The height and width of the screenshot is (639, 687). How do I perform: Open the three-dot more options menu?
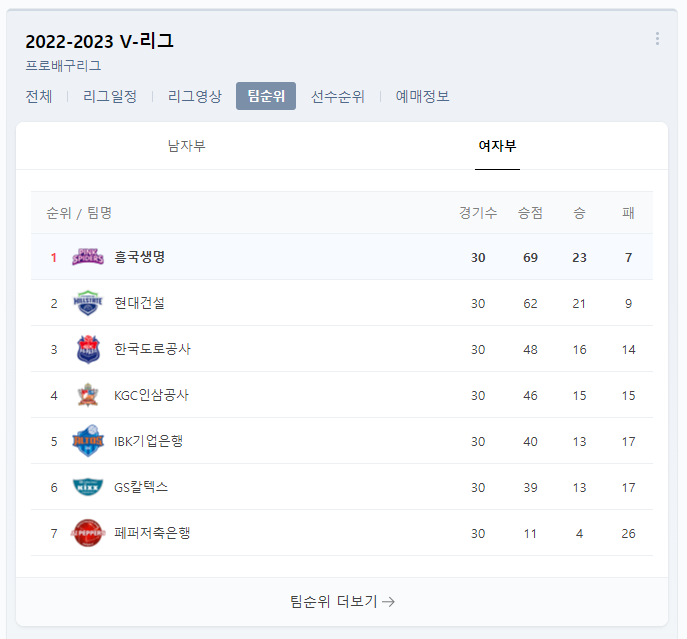tap(657, 39)
